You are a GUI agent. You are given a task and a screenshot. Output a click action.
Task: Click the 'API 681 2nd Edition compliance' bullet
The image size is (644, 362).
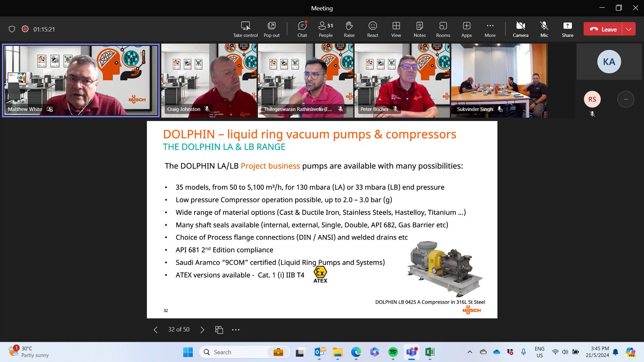224,250
